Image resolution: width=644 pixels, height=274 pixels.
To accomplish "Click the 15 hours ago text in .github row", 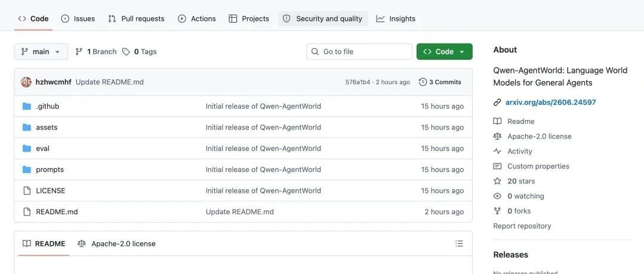I will 442,106.
